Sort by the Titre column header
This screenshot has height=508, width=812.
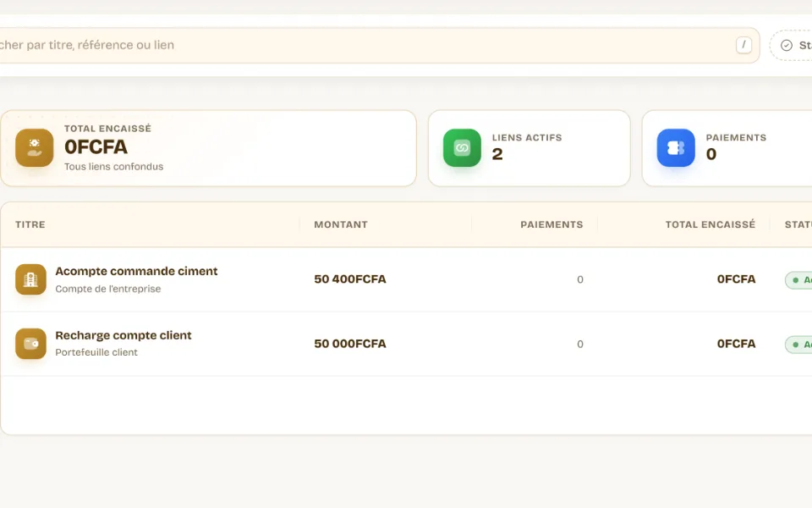pos(30,224)
